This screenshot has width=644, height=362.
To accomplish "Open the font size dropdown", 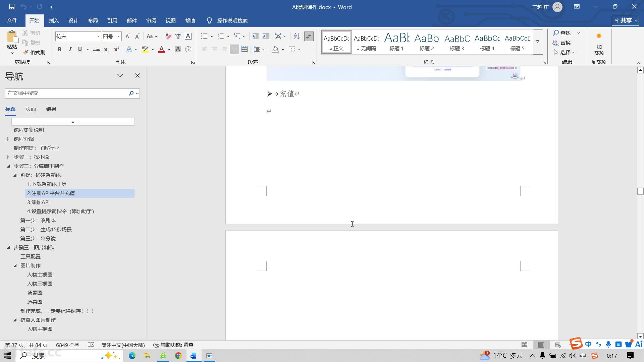I will (x=119, y=36).
